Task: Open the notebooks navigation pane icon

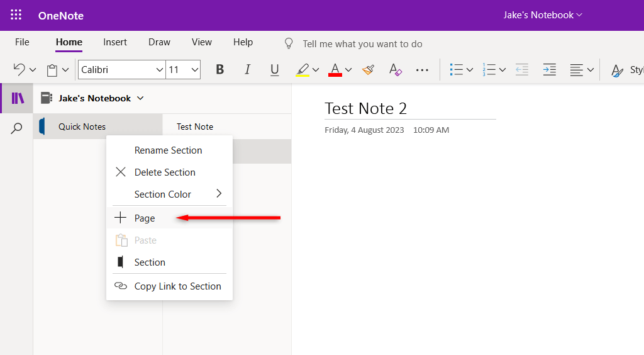Action: pyautogui.click(x=18, y=98)
